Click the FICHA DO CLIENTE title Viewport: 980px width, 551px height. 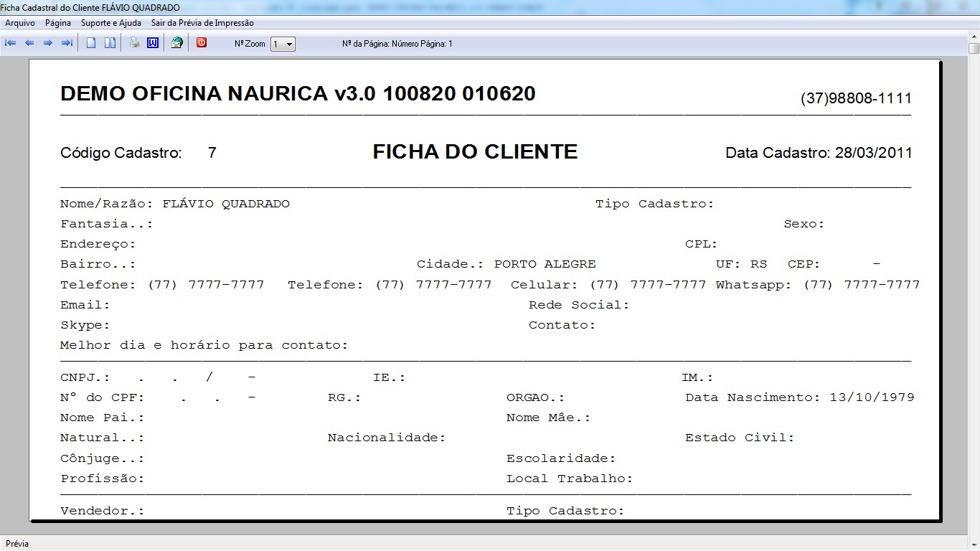[475, 151]
